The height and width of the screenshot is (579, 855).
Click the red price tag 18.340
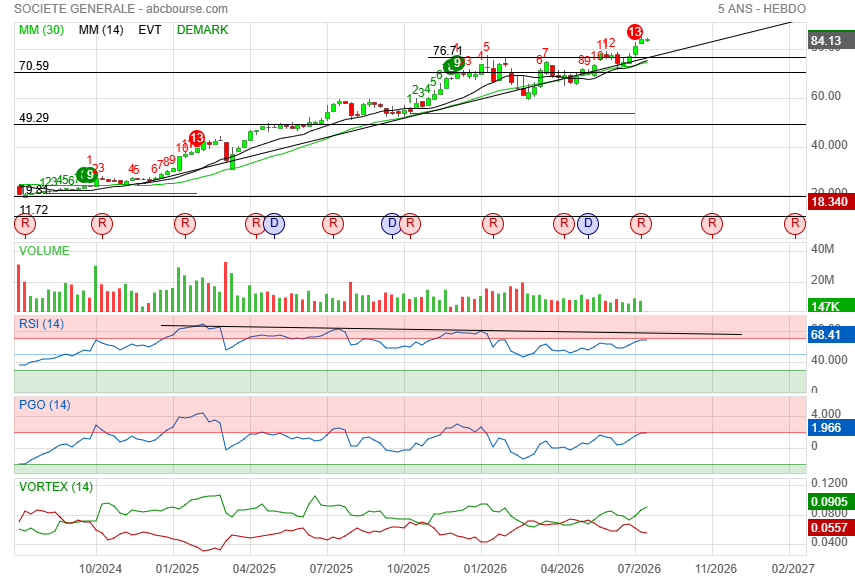pos(830,202)
